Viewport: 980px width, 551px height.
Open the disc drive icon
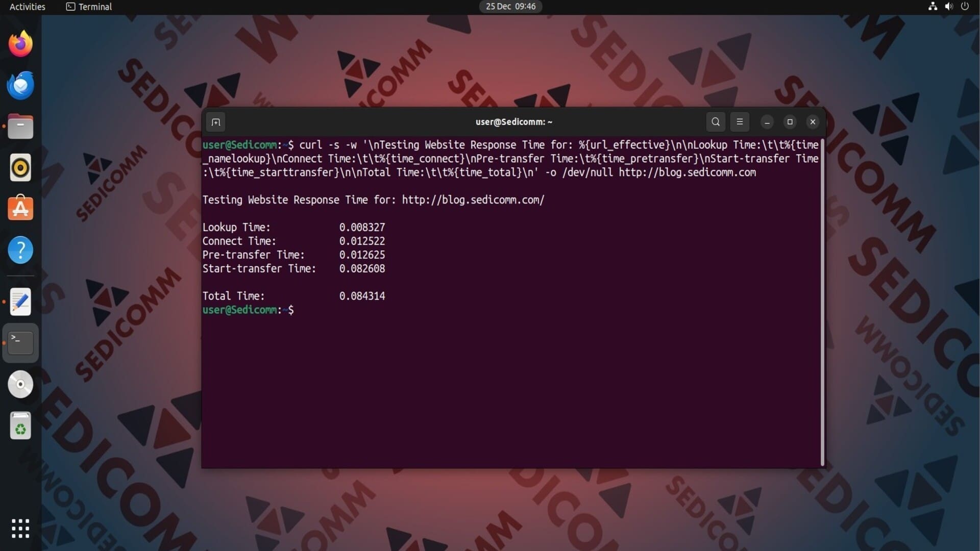point(20,384)
